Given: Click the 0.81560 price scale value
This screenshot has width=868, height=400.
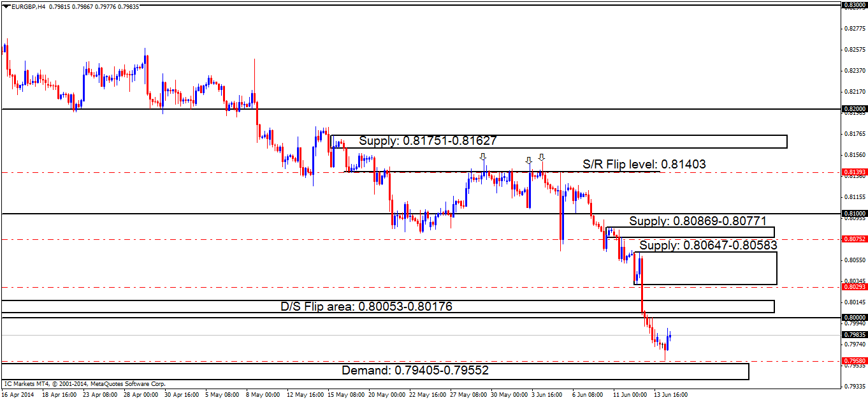Looking at the screenshot, I should tap(854, 154).
